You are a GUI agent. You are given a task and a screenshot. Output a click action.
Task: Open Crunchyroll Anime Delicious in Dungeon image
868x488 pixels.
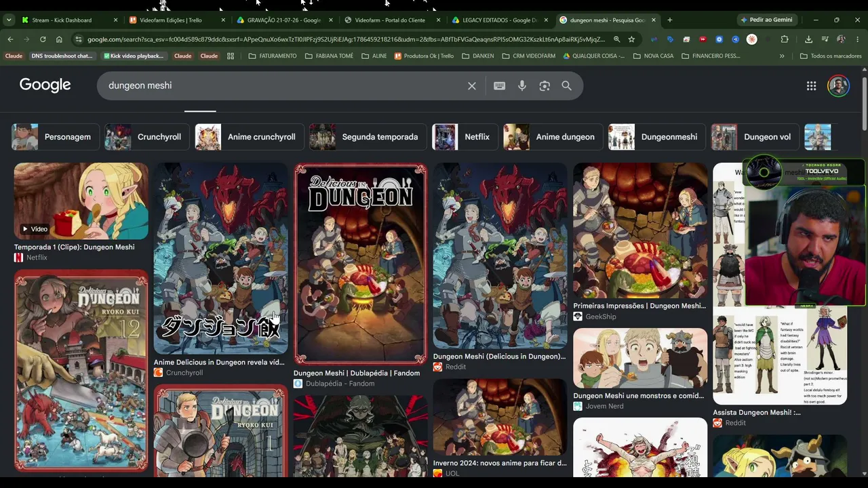click(x=220, y=258)
